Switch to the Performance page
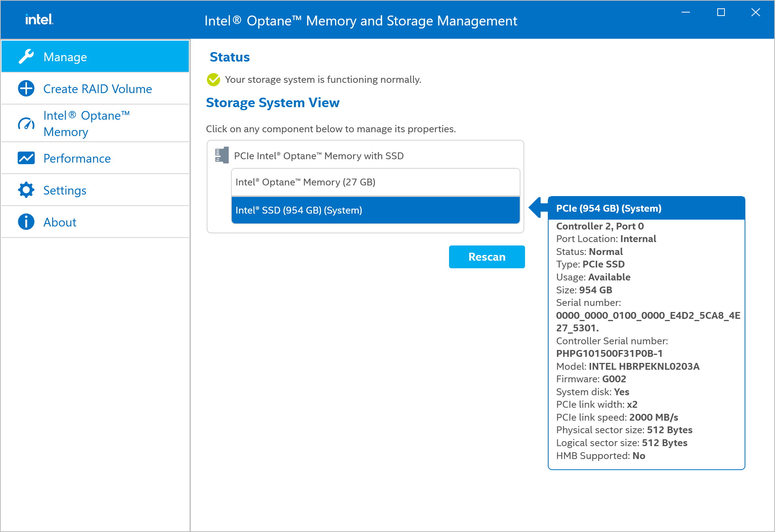The width and height of the screenshot is (775, 532). point(95,158)
